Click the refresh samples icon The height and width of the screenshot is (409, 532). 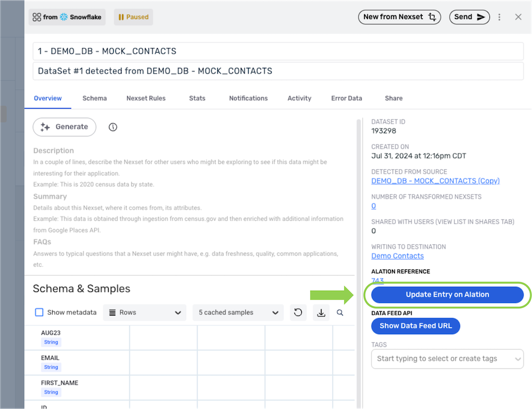(298, 312)
